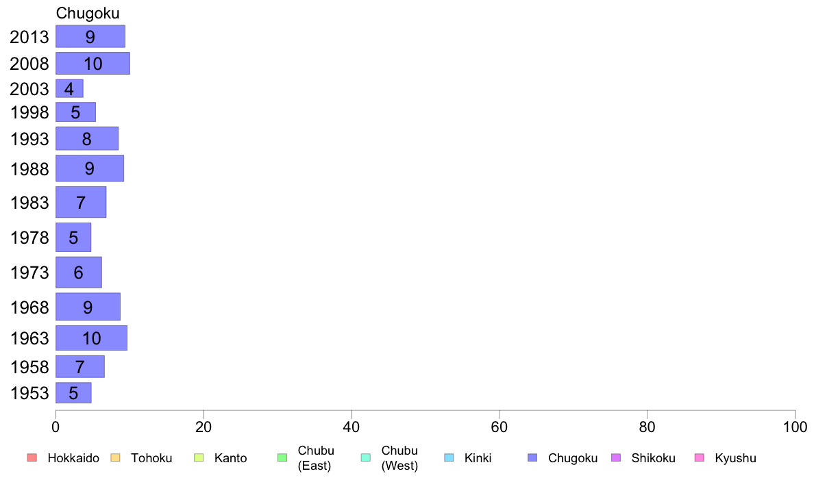Click the 1973 year axis label
Screen dimensions: 814x504
tap(29, 273)
